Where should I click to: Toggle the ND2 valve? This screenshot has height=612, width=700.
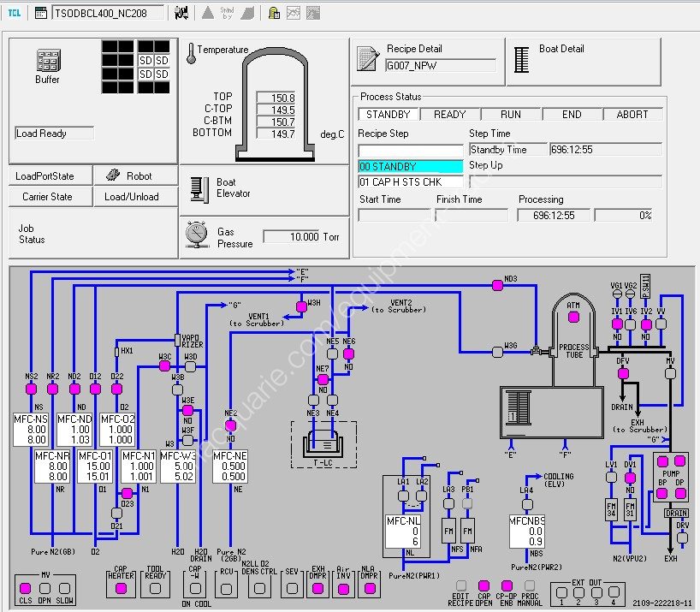[74, 389]
